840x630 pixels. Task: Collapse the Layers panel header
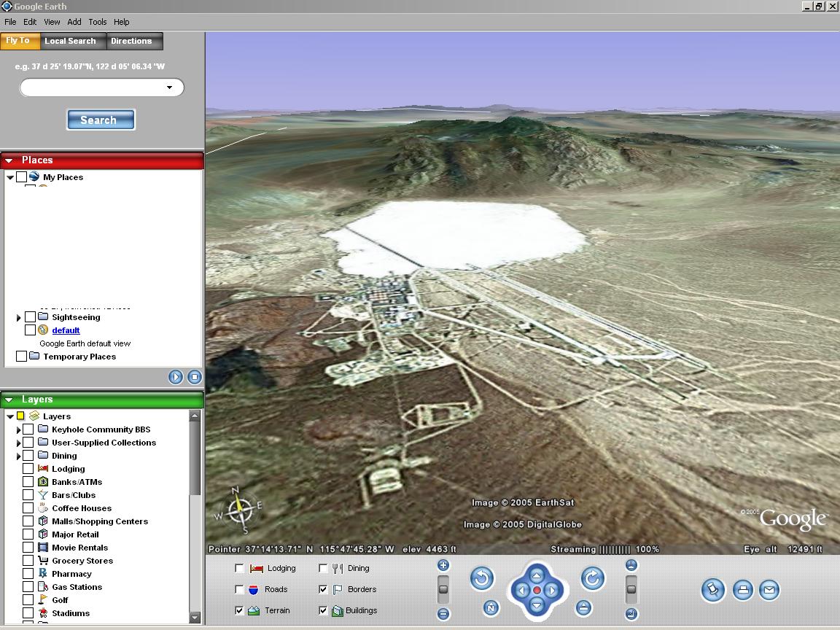click(9, 400)
